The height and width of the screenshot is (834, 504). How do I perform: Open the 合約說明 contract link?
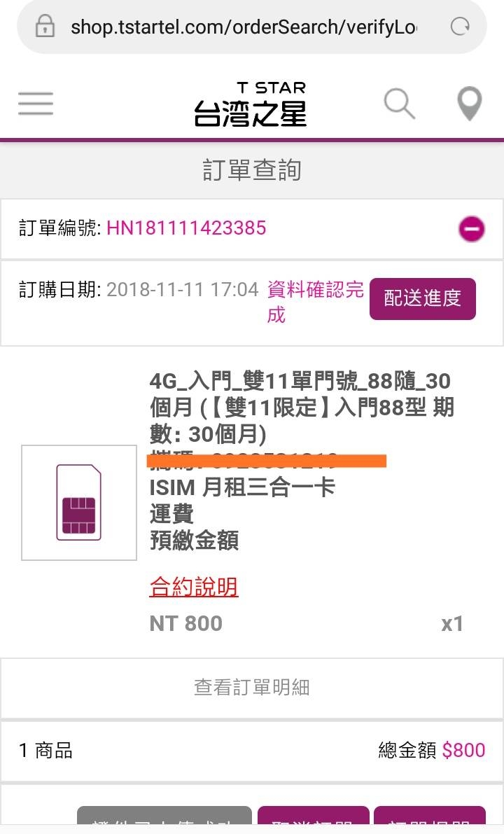(193, 587)
